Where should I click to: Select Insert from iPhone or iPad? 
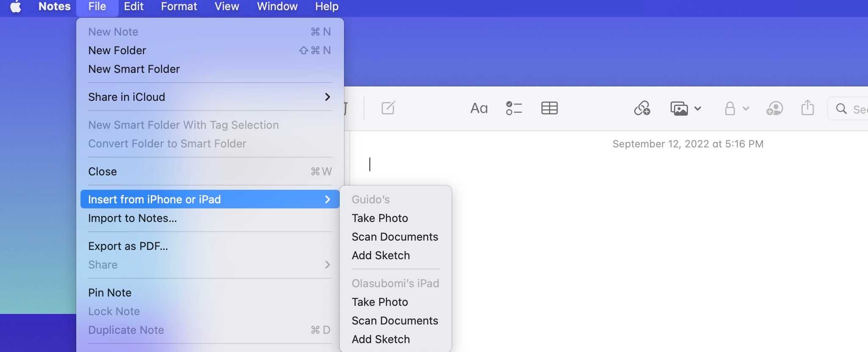[210, 200]
